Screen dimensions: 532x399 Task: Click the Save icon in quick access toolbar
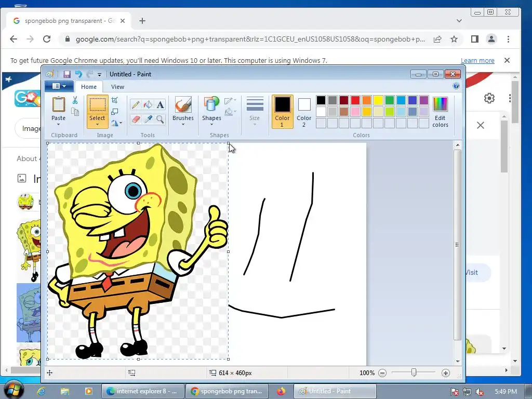67,74
